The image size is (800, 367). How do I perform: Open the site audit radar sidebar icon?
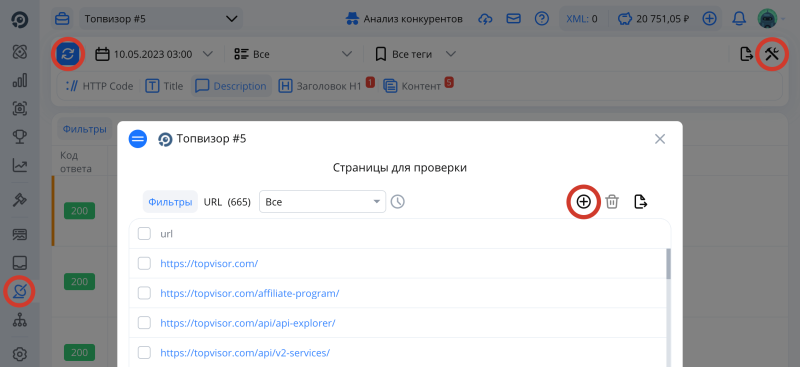coord(19,291)
